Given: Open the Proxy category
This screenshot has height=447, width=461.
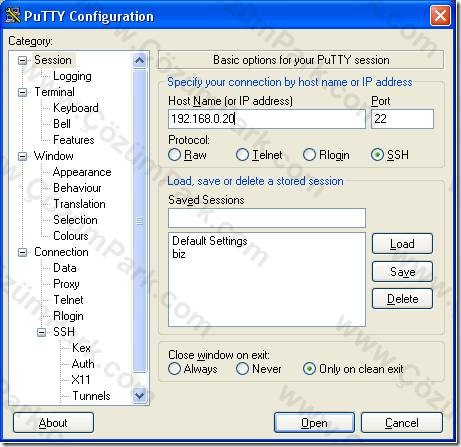Looking at the screenshot, I should [66, 284].
